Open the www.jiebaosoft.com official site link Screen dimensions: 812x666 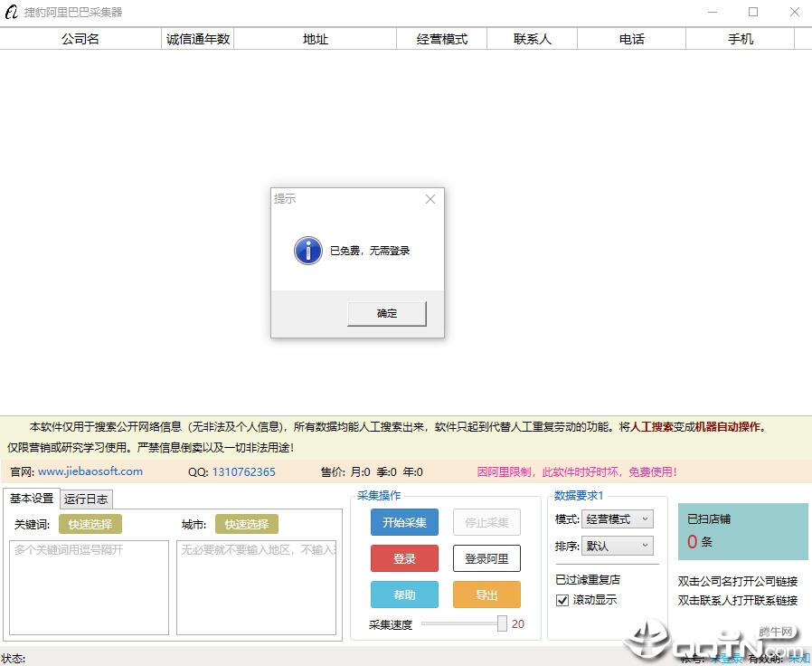point(90,471)
